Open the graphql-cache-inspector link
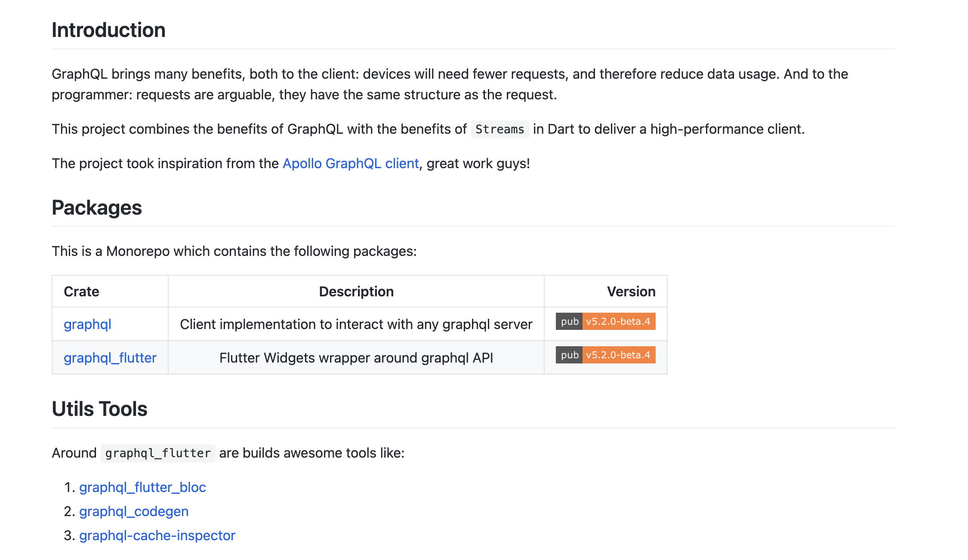Screen dimensions: 968x560 157,535
